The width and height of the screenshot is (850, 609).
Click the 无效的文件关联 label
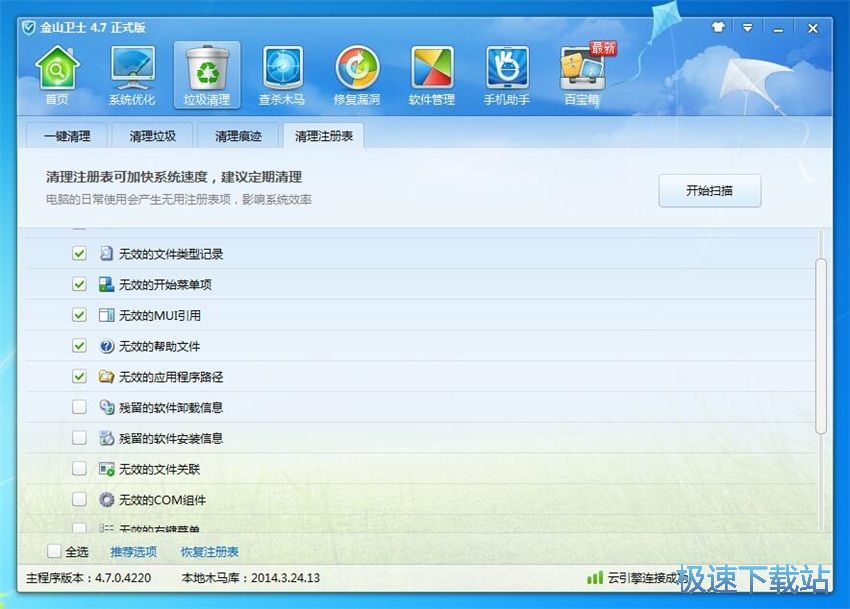159,469
